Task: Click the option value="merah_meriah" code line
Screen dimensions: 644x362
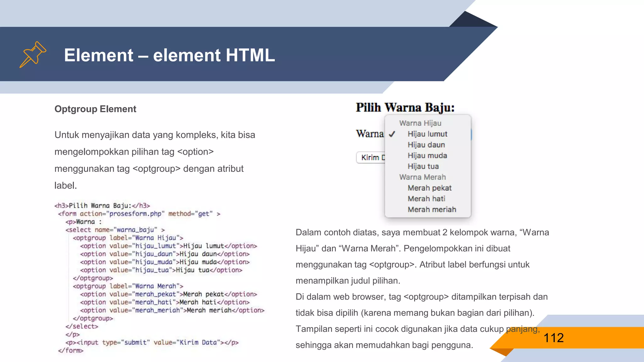Action: pos(172,310)
